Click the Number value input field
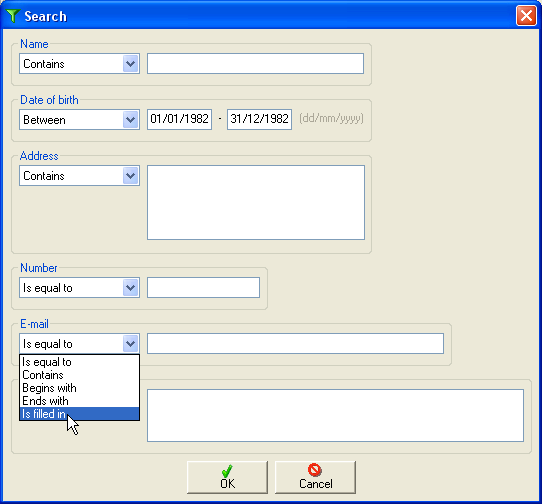The width and height of the screenshot is (542, 504). [203, 288]
